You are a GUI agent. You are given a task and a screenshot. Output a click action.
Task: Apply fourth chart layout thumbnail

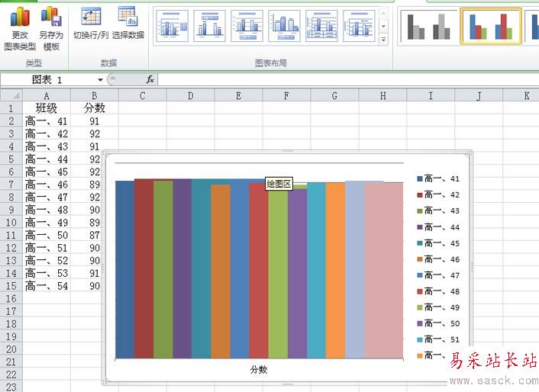284,26
